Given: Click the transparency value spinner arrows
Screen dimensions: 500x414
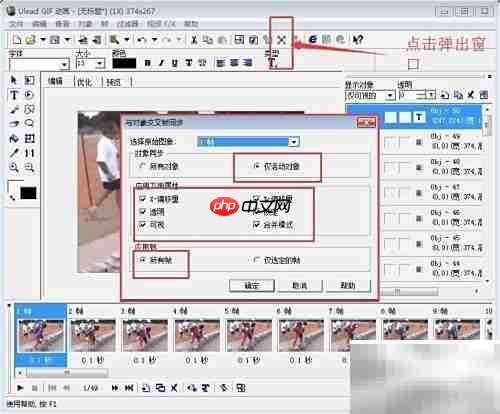Looking at the screenshot, I should pyautogui.click(x=431, y=95).
